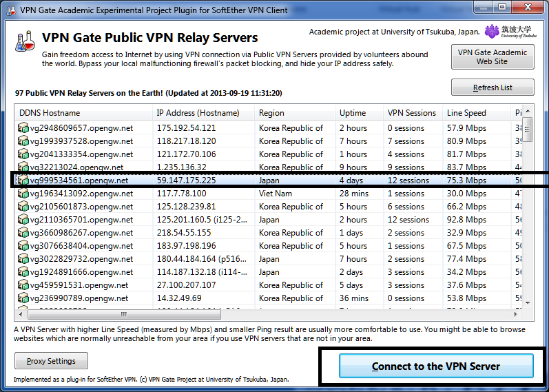Image resolution: width=549 pixels, height=392 pixels.
Task: Sort by Uptime column header
Action: [x=360, y=113]
